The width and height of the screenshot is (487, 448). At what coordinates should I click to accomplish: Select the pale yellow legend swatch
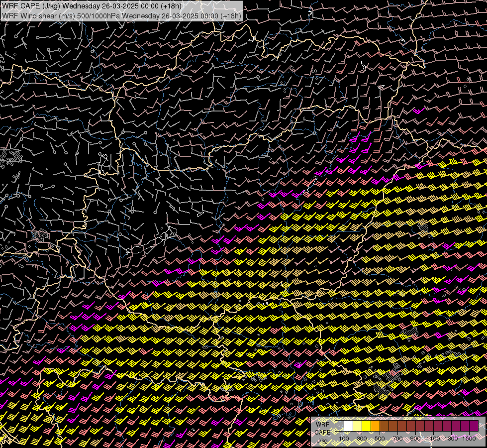[x=358, y=426]
